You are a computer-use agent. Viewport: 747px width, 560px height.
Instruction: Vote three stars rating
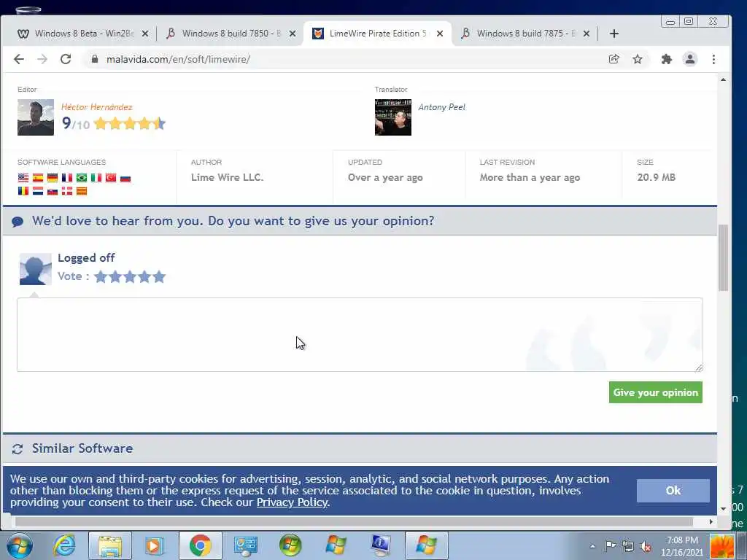[130, 276]
